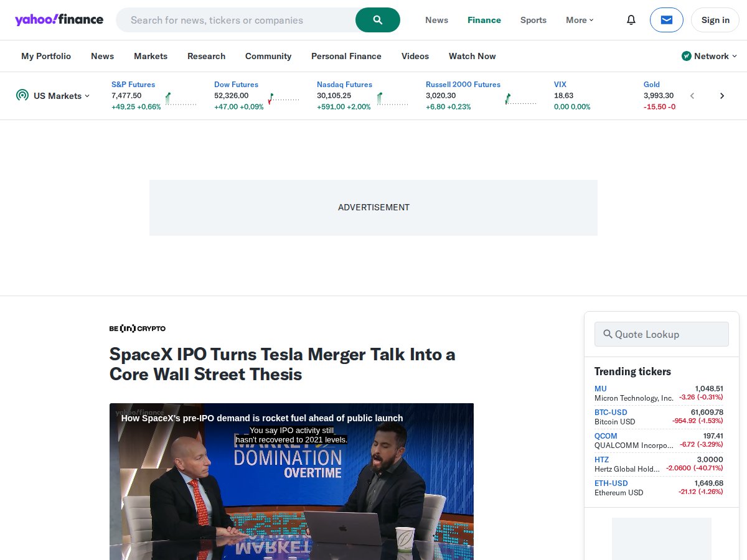The image size is (747, 560).
Task: Click the US Markets radar icon
Action: pyautogui.click(x=22, y=95)
